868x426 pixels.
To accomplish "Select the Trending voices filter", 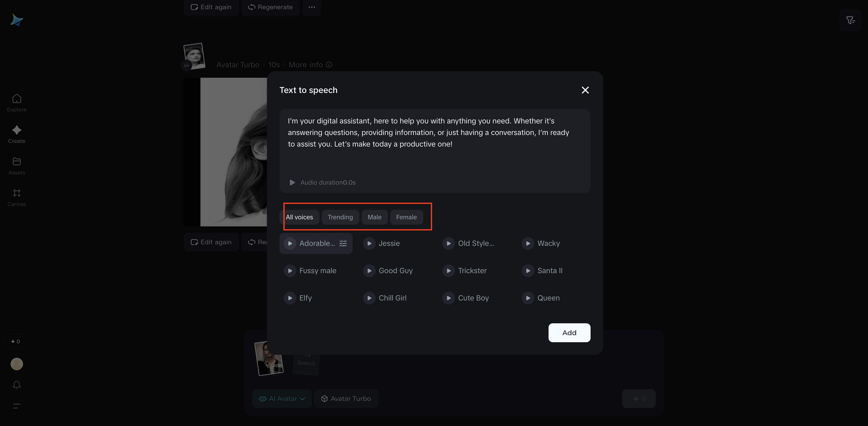I will (x=340, y=217).
